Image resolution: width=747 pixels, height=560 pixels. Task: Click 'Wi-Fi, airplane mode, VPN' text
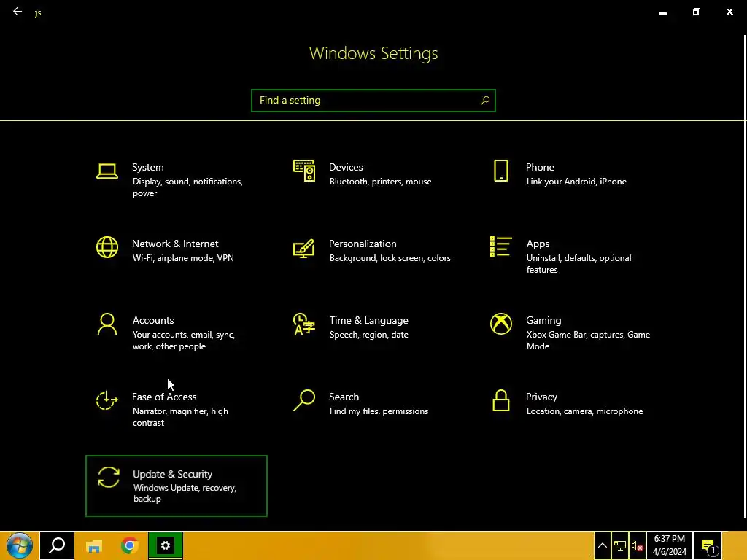point(183,258)
